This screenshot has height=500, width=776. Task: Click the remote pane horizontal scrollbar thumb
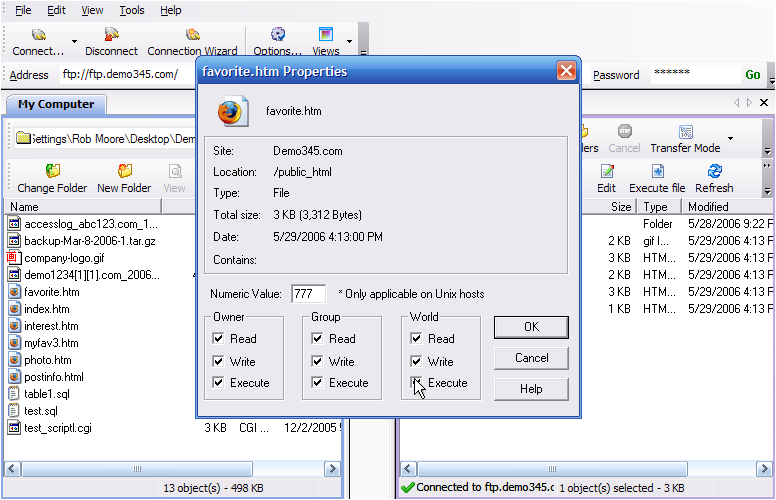(x=552, y=468)
